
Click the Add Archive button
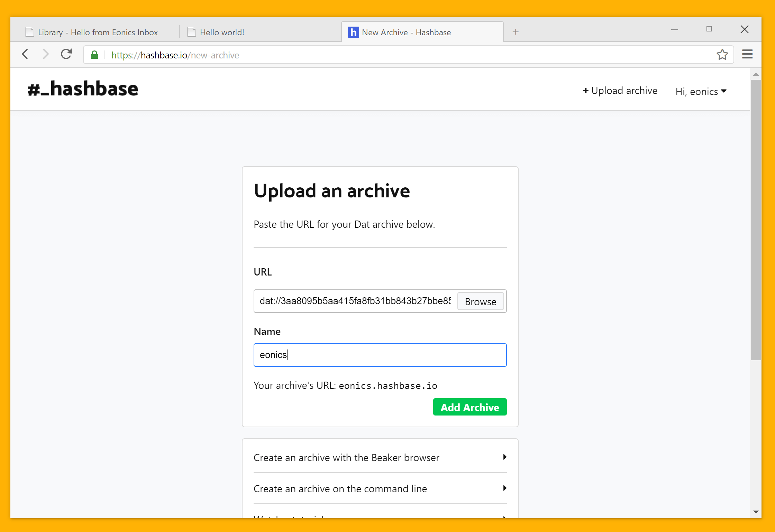point(469,407)
